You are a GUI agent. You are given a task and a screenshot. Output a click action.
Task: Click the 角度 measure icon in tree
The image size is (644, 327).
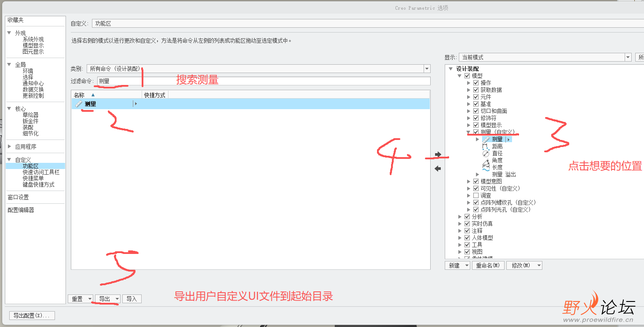tap(486, 161)
